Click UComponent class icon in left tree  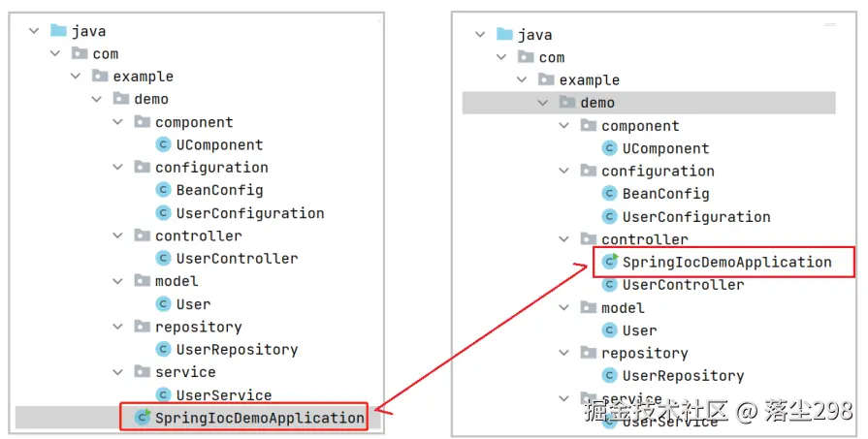tap(163, 144)
